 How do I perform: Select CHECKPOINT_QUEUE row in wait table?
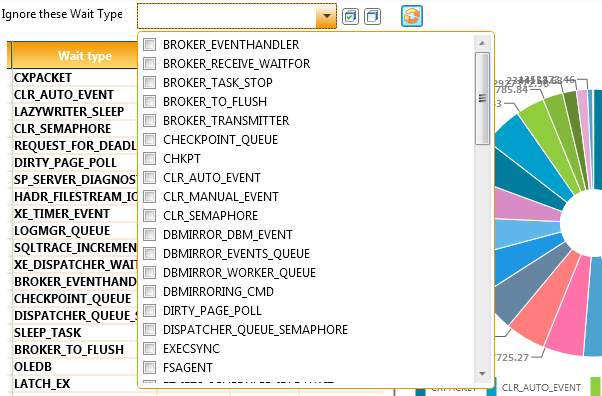(x=75, y=298)
